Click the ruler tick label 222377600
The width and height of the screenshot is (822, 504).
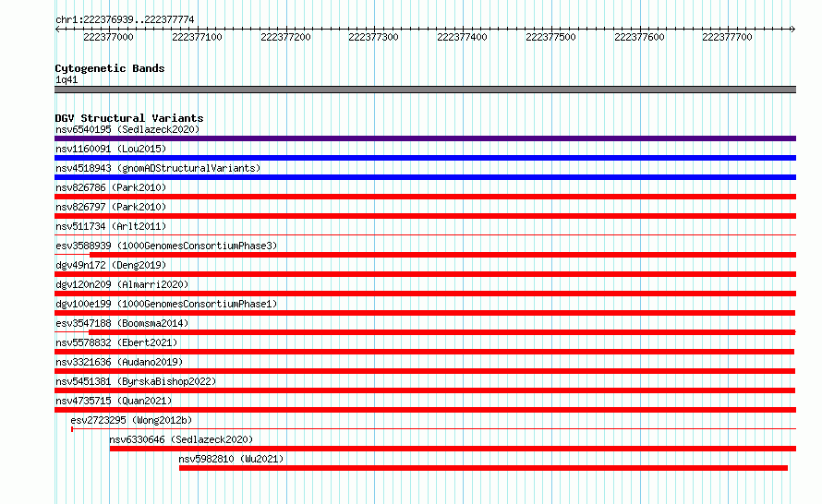point(639,37)
